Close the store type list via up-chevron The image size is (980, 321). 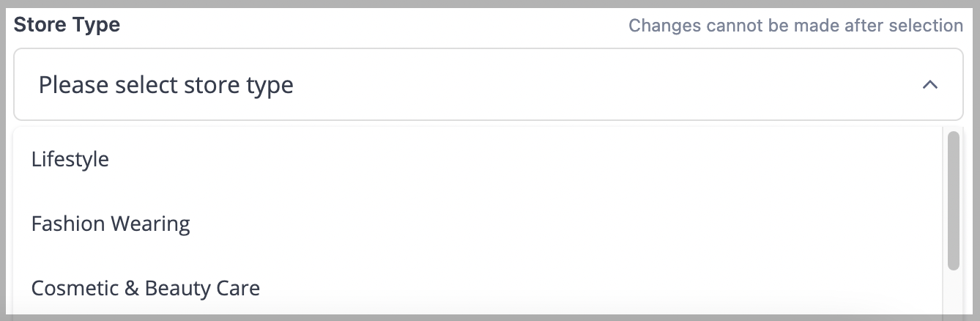click(x=929, y=85)
